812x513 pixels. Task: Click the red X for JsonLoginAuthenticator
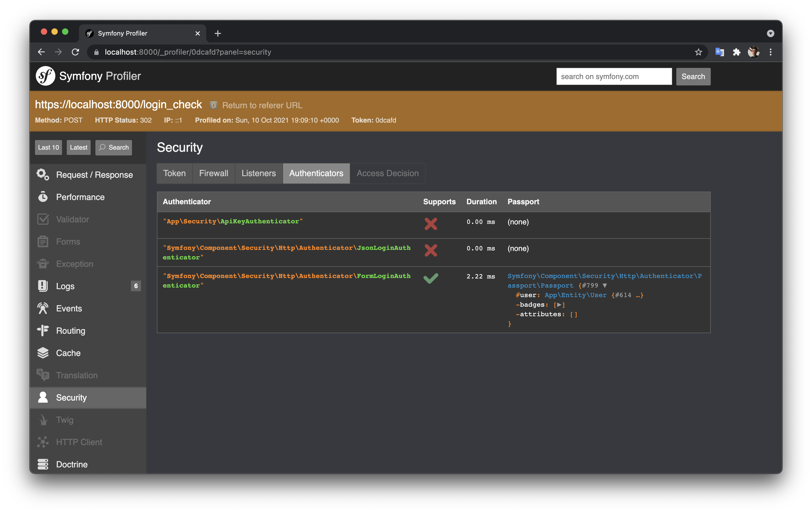[x=431, y=250]
